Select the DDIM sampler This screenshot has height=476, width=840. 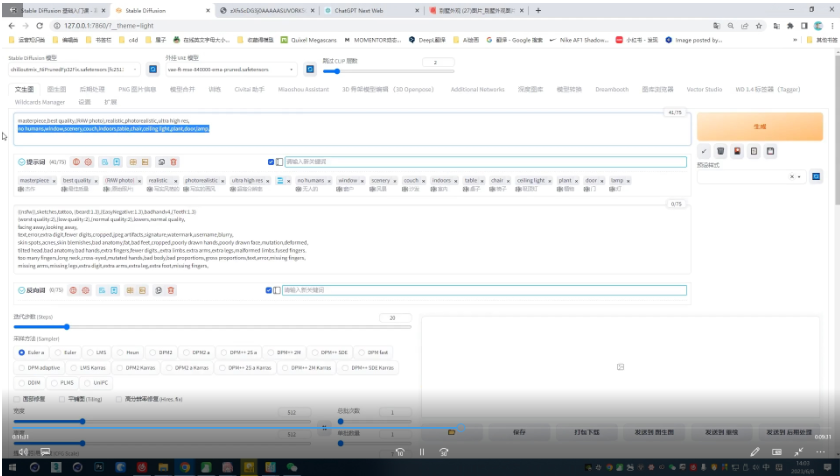[x=30, y=383]
